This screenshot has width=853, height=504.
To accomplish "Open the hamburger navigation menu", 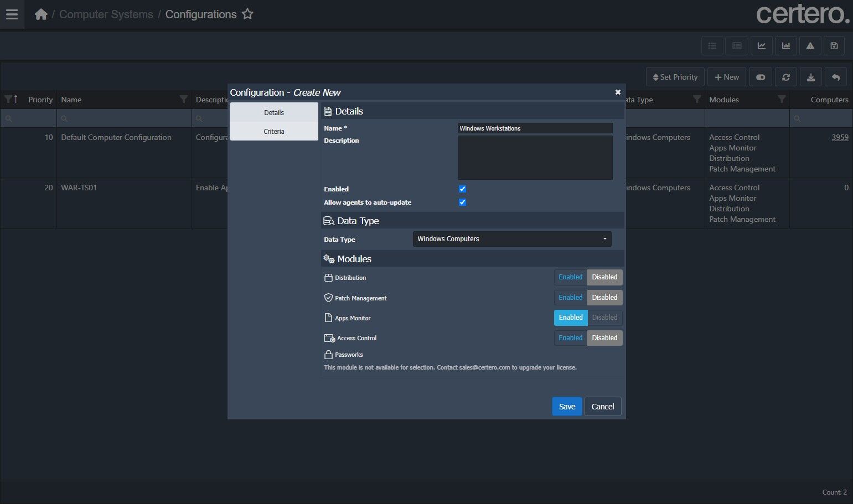I will (x=12, y=14).
